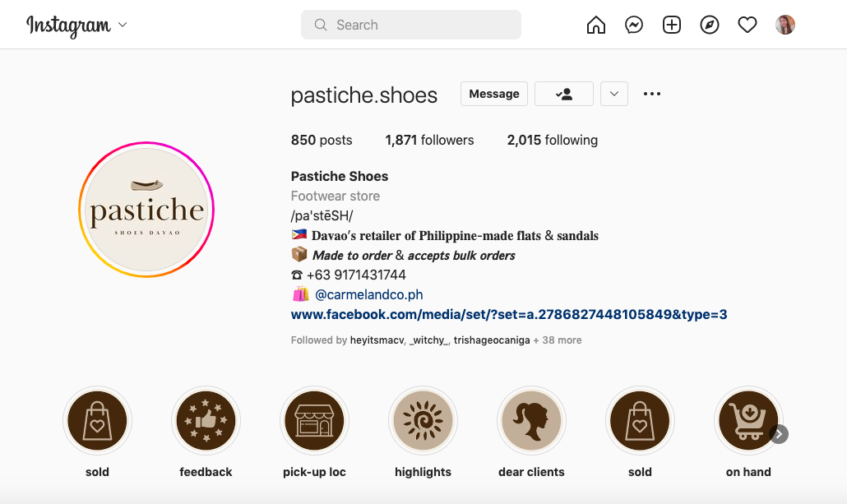Screen dimensions: 847x504
Task: Click the Pastiche Shoes display name
Action: click(x=340, y=176)
